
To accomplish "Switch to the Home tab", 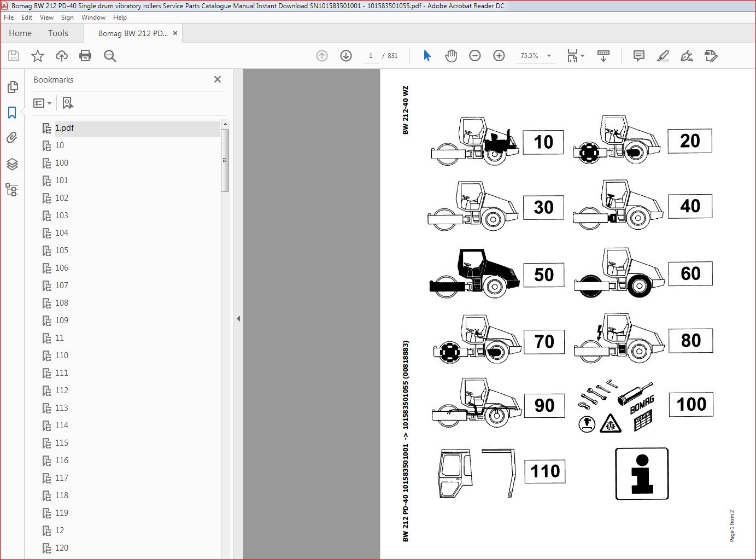I will [20, 33].
